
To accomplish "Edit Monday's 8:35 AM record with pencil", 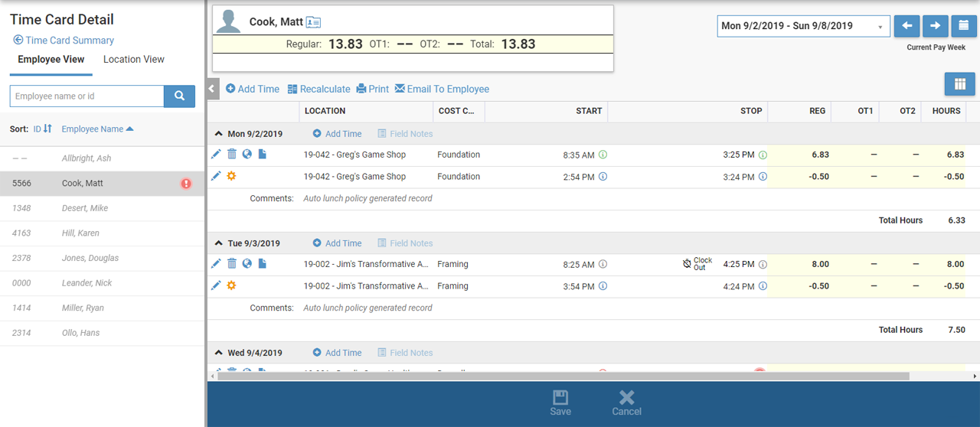I will [216, 155].
